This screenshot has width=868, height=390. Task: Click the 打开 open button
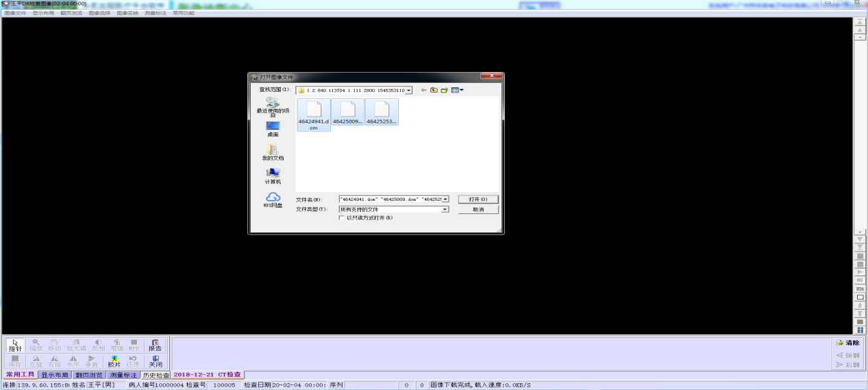point(478,199)
